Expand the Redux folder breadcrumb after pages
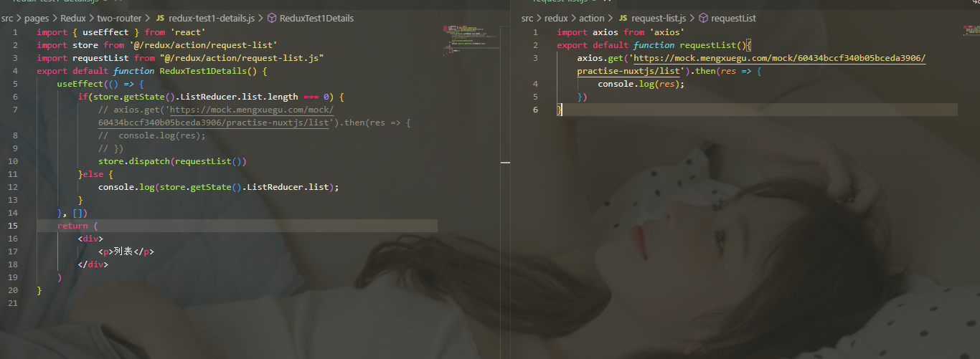Viewport: 980px width, 359px height. (73, 18)
